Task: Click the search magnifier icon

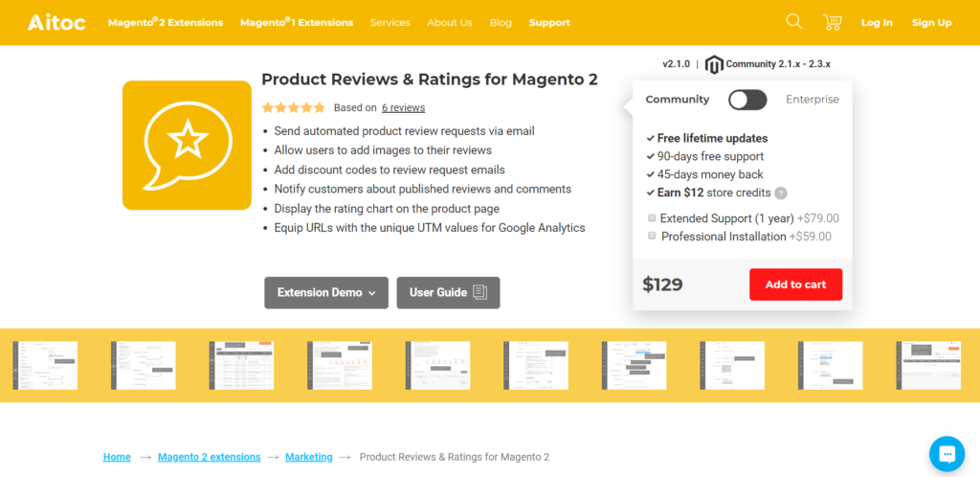Action: [x=793, y=22]
